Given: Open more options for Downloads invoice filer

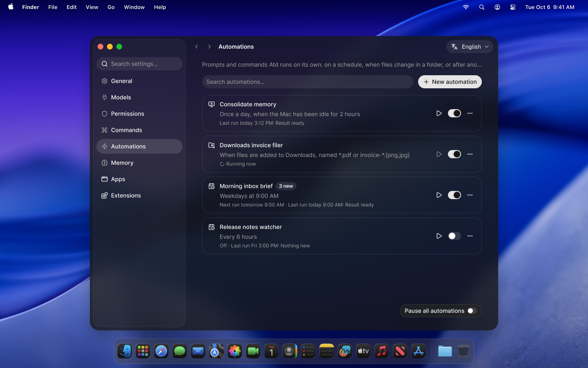Looking at the screenshot, I should click(x=470, y=154).
